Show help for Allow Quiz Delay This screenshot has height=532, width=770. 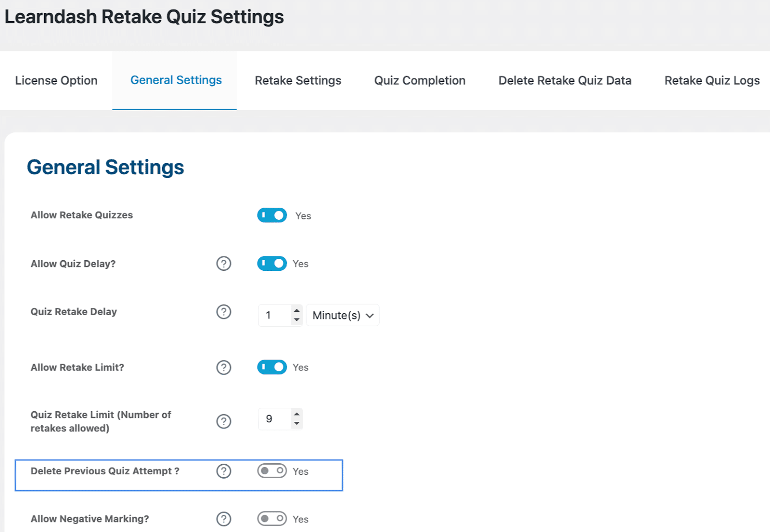point(224,264)
